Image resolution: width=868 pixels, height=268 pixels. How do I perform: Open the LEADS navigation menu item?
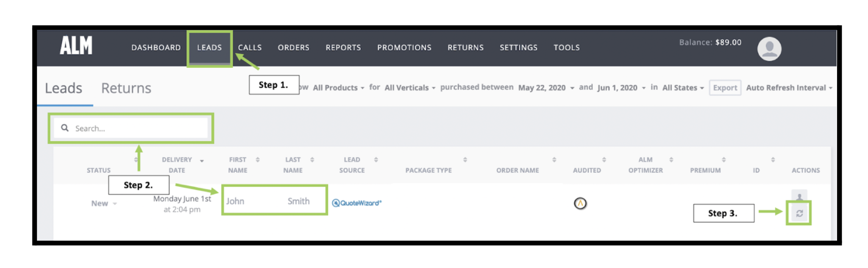[209, 48]
